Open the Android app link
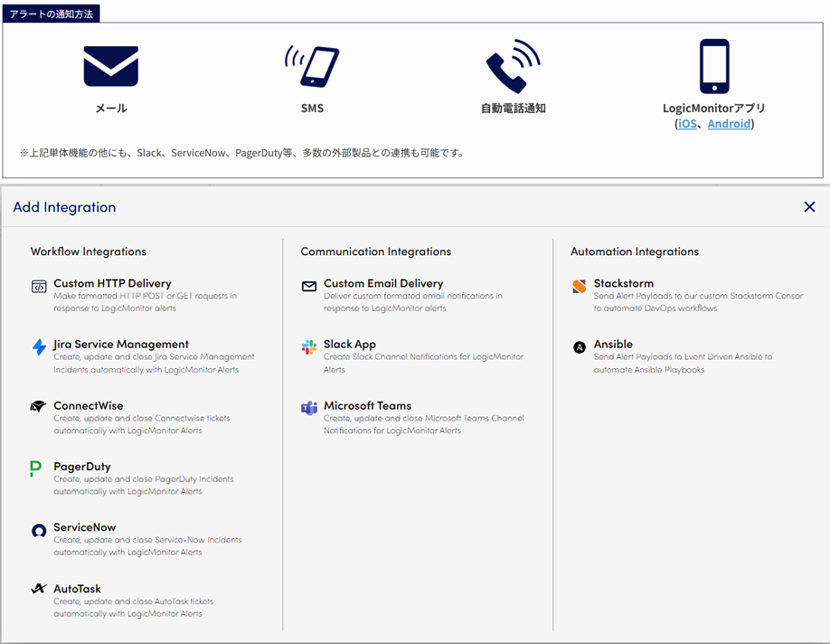 729,124
